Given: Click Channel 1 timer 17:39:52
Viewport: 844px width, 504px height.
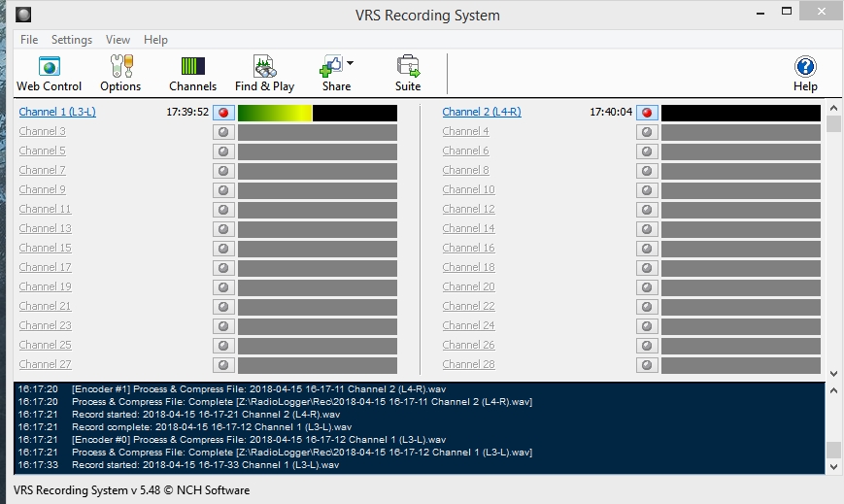Looking at the screenshot, I should click(x=187, y=112).
